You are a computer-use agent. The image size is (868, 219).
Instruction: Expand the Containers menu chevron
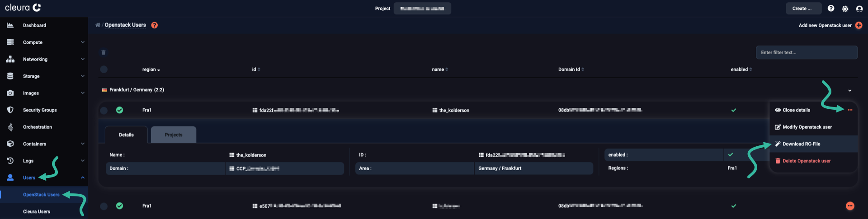click(83, 144)
